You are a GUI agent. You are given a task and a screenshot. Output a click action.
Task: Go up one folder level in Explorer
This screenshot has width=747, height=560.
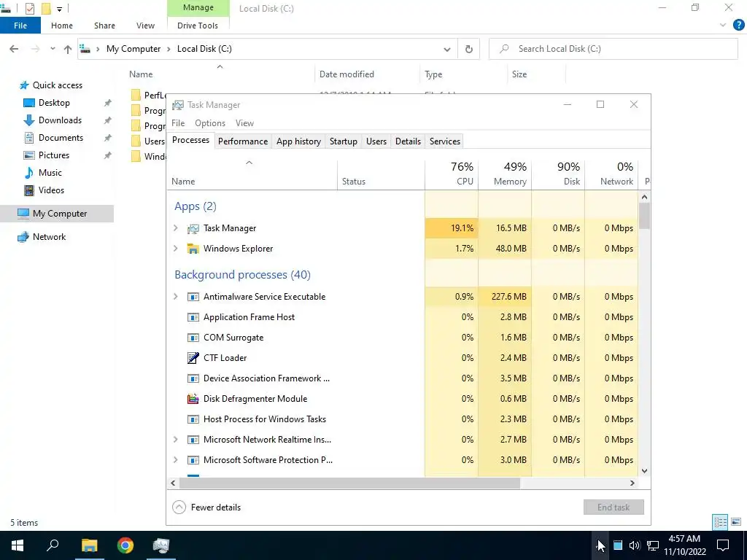[68, 49]
